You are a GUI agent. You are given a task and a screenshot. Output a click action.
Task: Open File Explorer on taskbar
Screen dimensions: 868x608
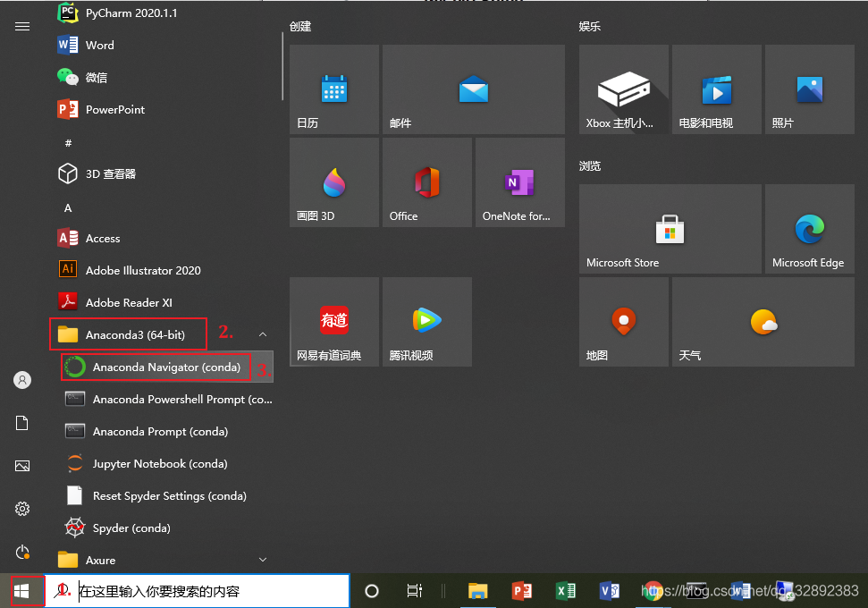pos(477,591)
